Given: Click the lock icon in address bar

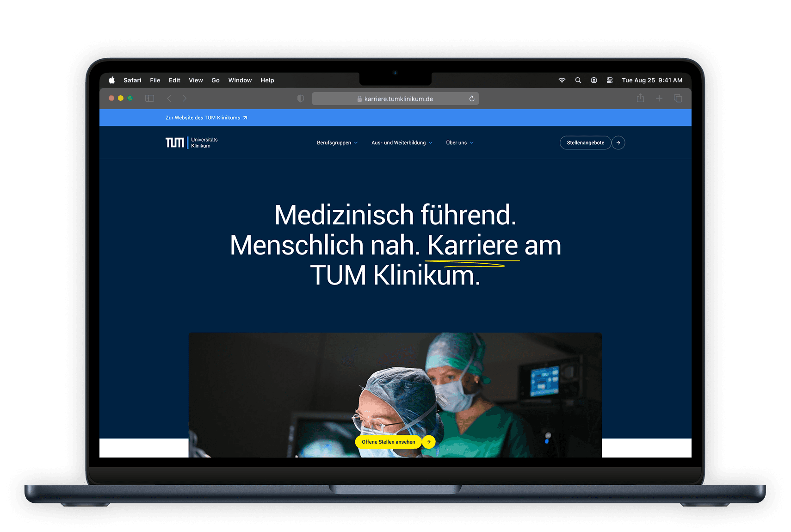Looking at the screenshot, I should pyautogui.click(x=359, y=99).
